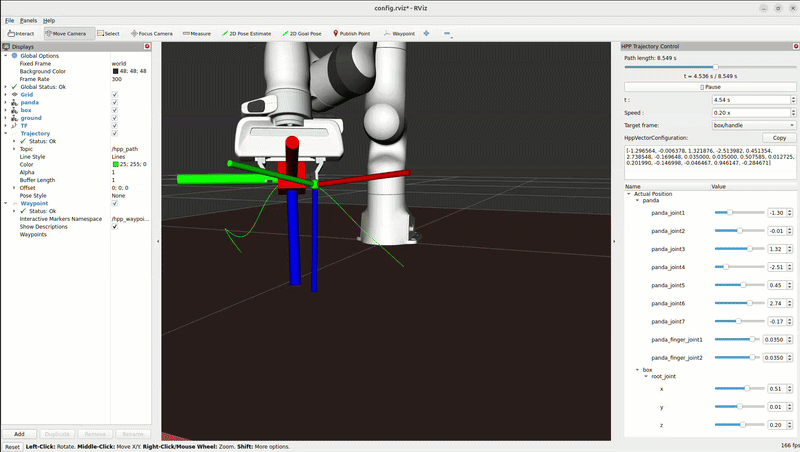800x452 pixels.
Task: Expand the Topic property under Trajectory
Action: (x=14, y=149)
